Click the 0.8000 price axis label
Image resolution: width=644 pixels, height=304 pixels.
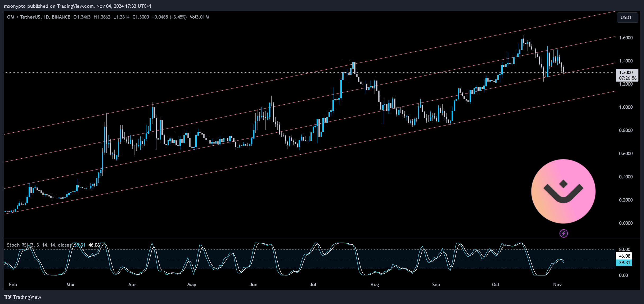pyautogui.click(x=626, y=130)
